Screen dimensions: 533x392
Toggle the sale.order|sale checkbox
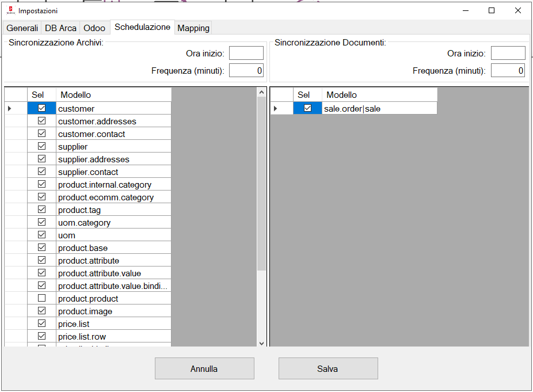pyautogui.click(x=307, y=108)
